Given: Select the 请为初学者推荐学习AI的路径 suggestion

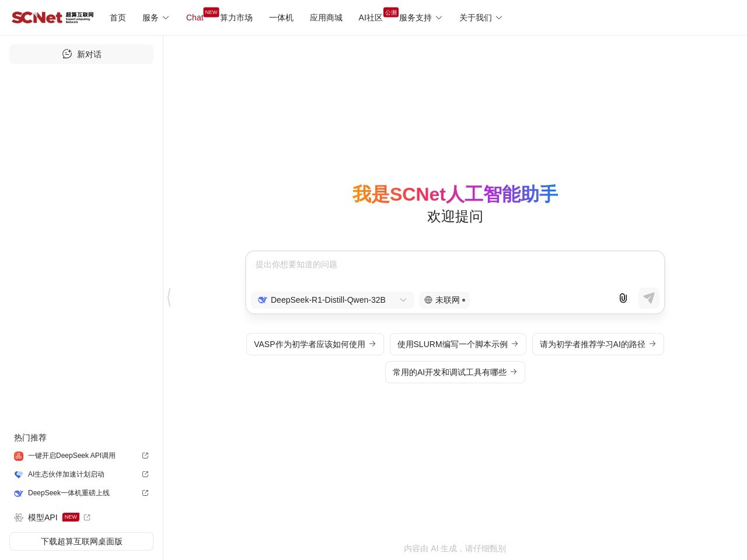Looking at the screenshot, I should 598,344.
